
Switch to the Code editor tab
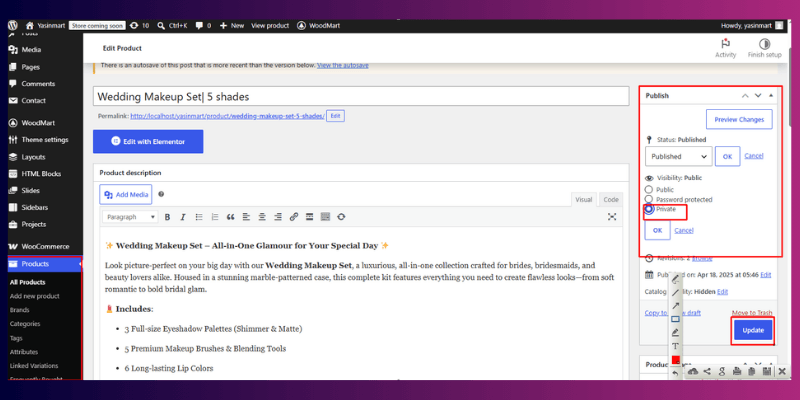[x=611, y=200]
